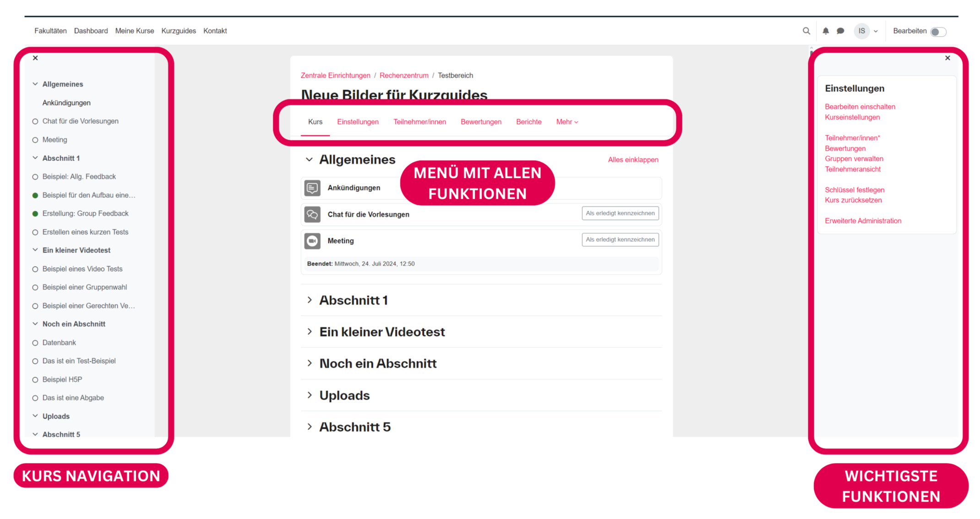Click Als erledigt kennzeichnen for the chat
This screenshot has height=519, width=980.
click(620, 213)
